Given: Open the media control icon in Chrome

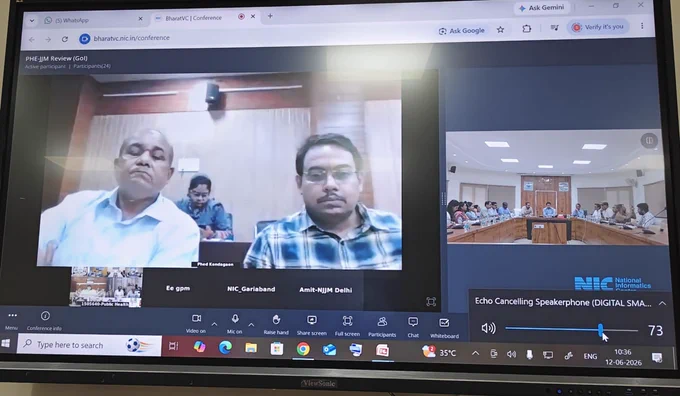Looking at the screenshot, I should pyautogui.click(x=554, y=28).
